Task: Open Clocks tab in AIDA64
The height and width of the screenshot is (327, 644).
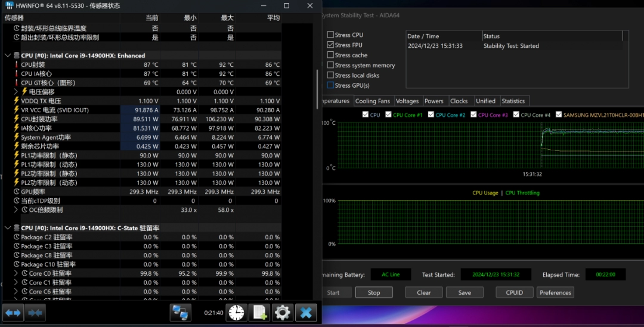Action: point(459,101)
